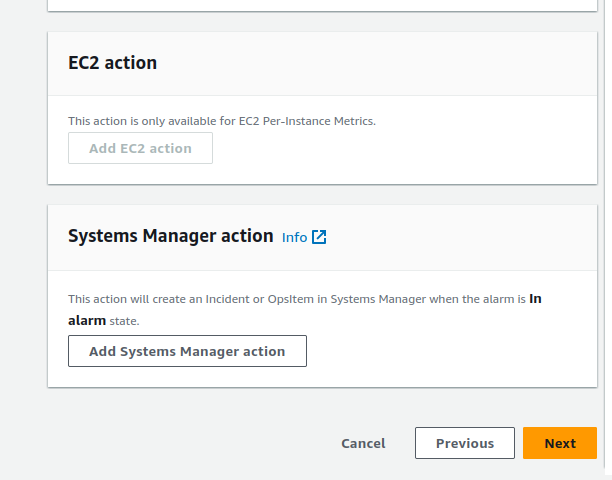The image size is (612, 480).
Task: Click the Add EC2 action button
Action: (x=141, y=148)
